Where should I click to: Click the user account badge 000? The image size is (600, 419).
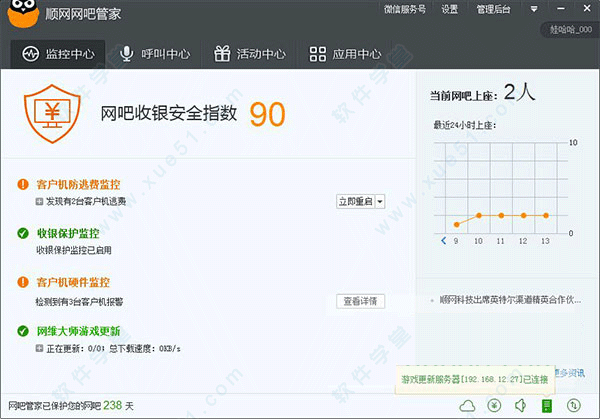(x=570, y=29)
